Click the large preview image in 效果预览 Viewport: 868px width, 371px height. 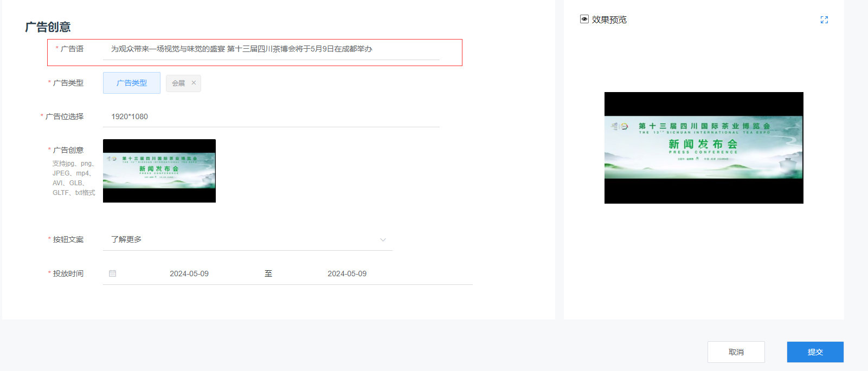704,148
